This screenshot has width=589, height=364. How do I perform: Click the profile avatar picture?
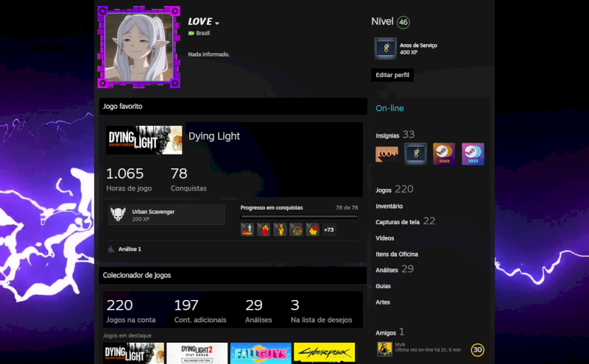pyautogui.click(x=139, y=47)
